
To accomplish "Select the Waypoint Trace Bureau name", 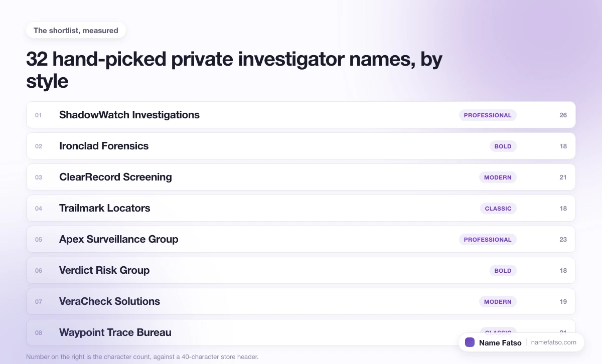I will pos(115,332).
